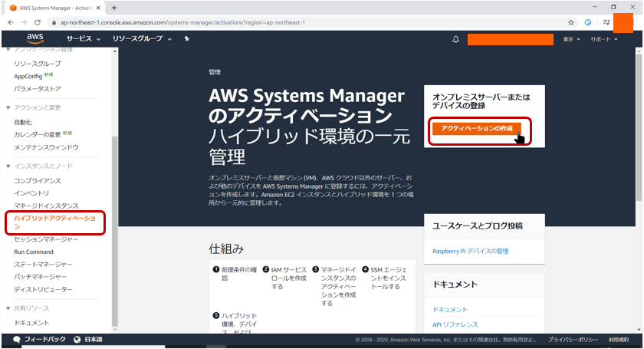This screenshot has width=644, height=349.
Task: Collapse the 共有リソース section
Action: click(8, 308)
